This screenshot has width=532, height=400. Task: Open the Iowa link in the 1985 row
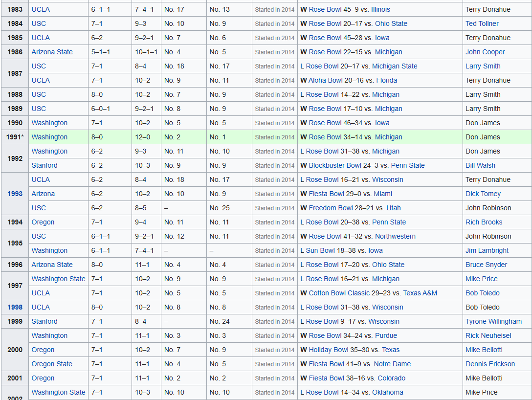click(x=382, y=38)
